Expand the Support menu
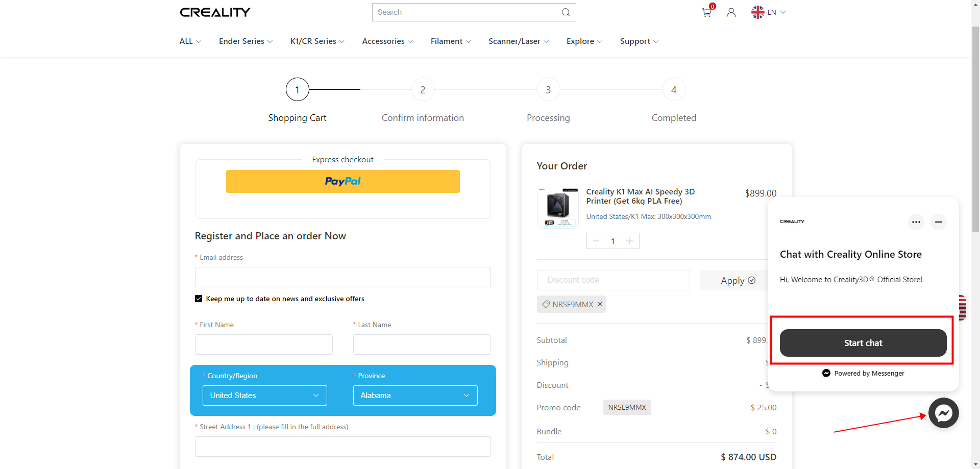980x469 pixels. click(639, 41)
